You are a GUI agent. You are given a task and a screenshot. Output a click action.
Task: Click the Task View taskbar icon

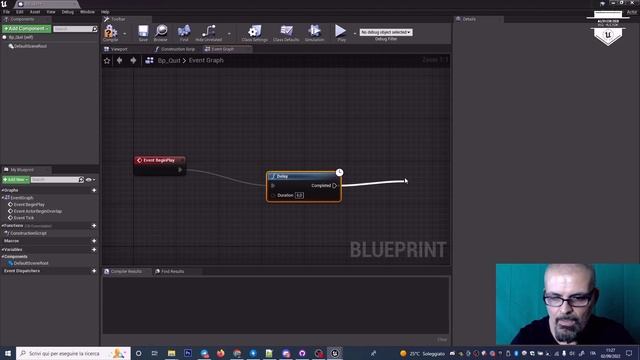click(x=155, y=353)
